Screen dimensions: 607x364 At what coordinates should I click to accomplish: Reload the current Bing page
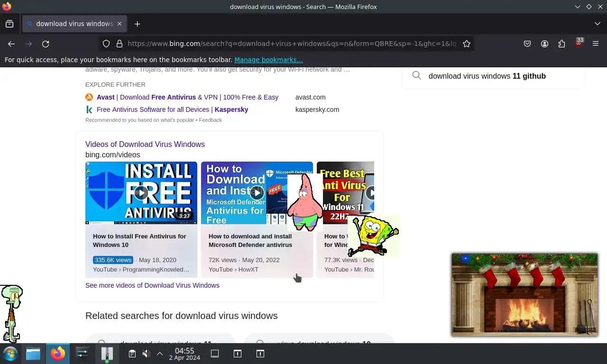pyautogui.click(x=46, y=44)
